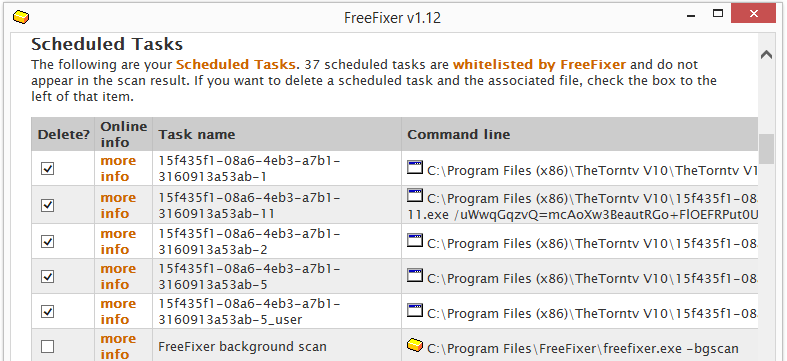Open Scheduled Tasks link in description
This screenshot has height=361, width=787.
235,65
